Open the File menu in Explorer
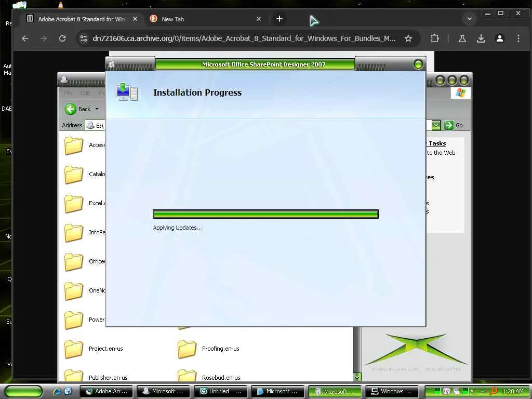Image resolution: width=532 pixels, height=399 pixels. [x=68, y=93]
